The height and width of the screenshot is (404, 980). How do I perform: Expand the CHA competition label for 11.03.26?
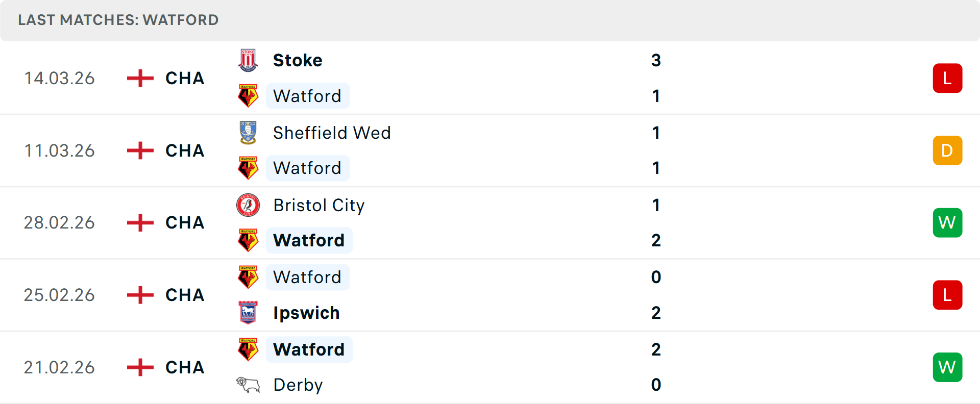click(185, 150)
